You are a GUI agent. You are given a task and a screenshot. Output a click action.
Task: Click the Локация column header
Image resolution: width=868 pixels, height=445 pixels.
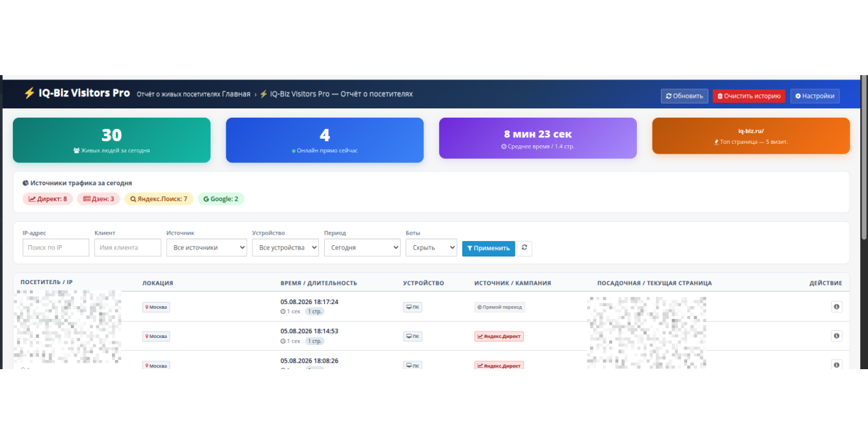click(157, 283)
